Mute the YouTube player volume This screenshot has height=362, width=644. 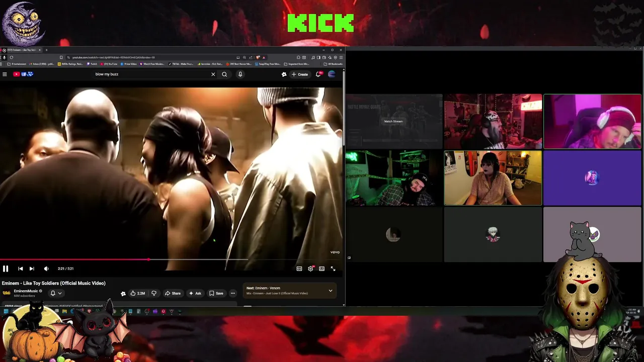(x=46, y=268)
